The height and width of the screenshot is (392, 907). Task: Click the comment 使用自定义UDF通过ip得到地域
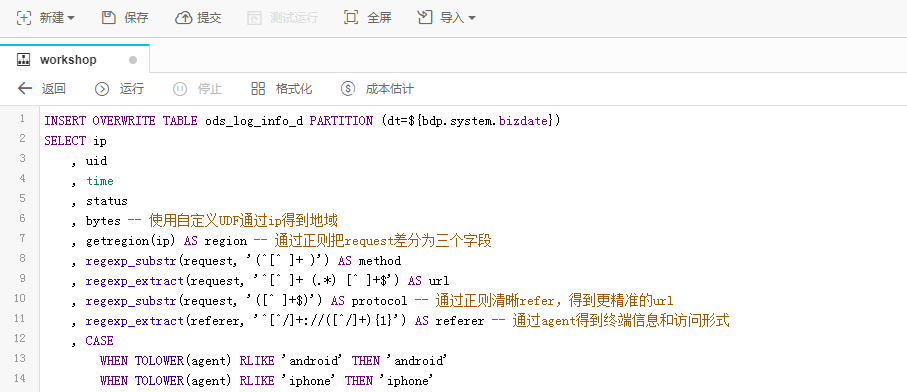(243, 221)
